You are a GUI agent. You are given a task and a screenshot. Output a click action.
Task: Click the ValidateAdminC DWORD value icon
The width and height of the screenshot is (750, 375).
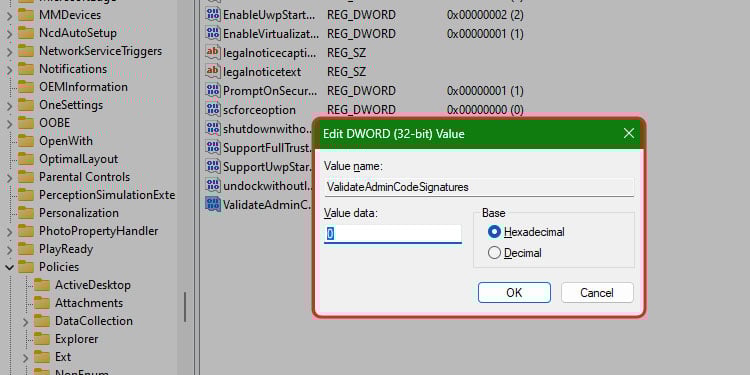pyautogui.click(x=212, y=204)
